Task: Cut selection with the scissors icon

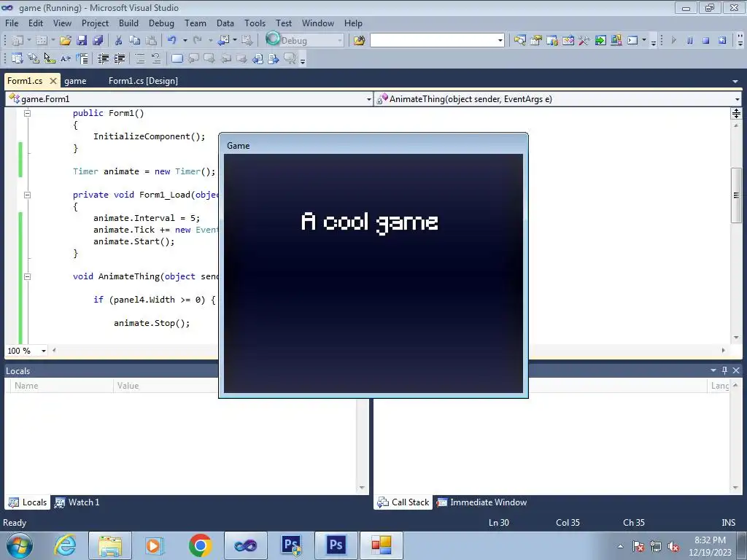Action: [x=119, y=41]
